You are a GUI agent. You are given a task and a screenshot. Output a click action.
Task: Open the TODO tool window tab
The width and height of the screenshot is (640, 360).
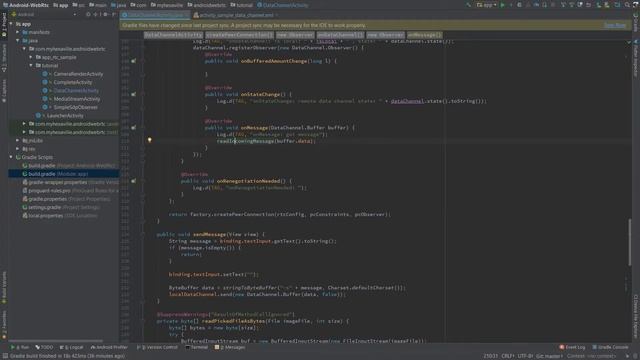[44, 347]
